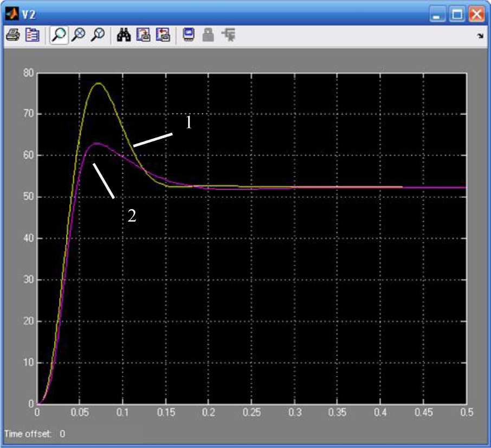Click the 0.35 label on the x-axis
491x448 pixels.
coord(337,412)
